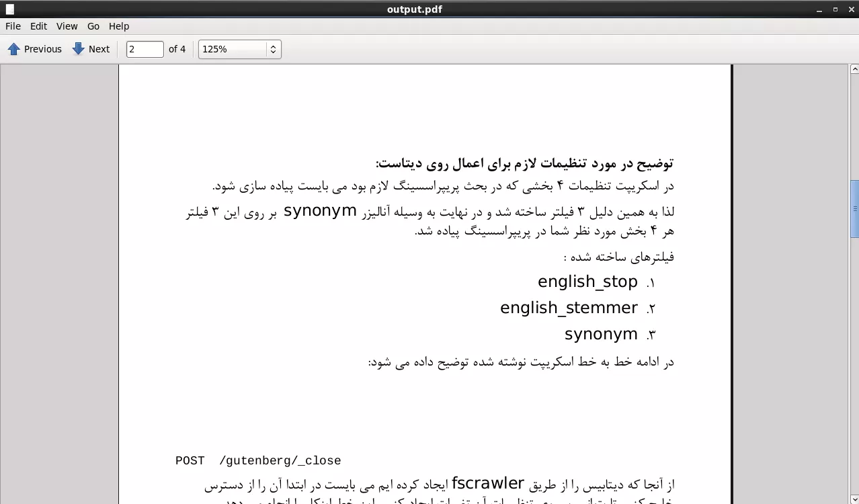Open the Help menu

(119, 26)
